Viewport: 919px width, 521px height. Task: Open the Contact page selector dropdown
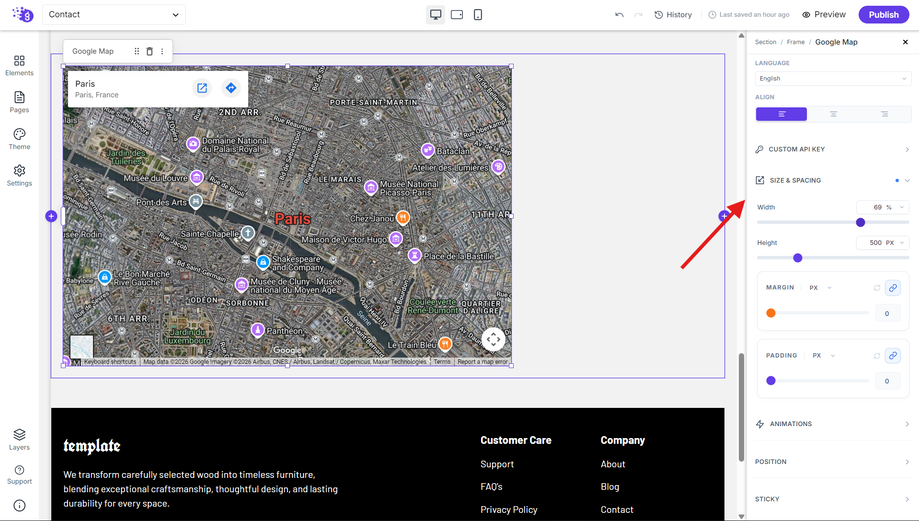pyautogui.click(x=114, y=15)
